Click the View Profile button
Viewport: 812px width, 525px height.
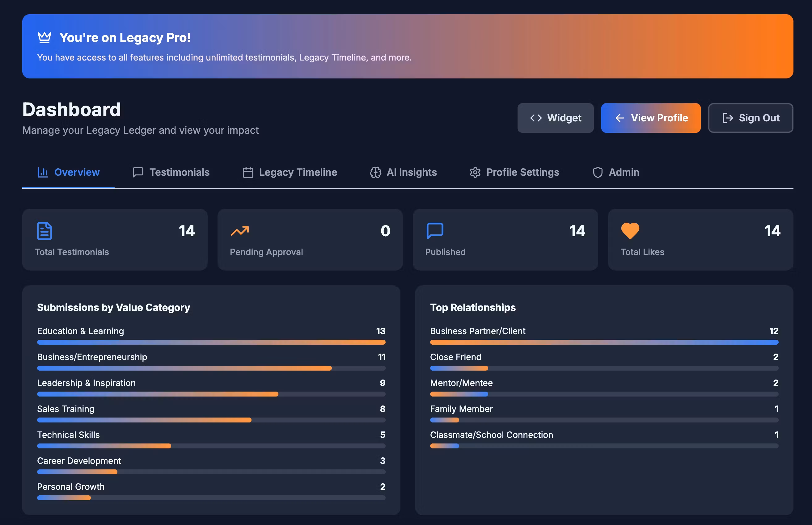(650, 118)
